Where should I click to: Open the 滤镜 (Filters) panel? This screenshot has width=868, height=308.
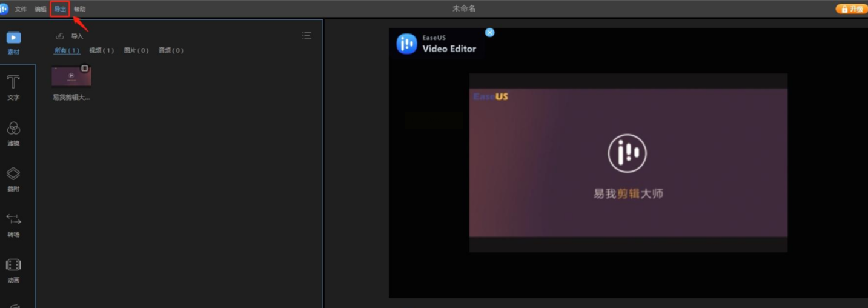13,133
